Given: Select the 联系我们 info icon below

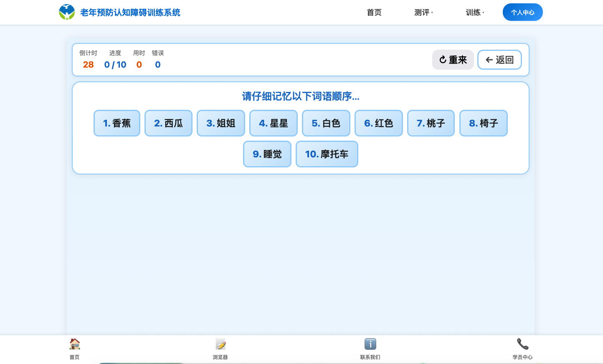Looking at the screenshot, I should 370,344.
